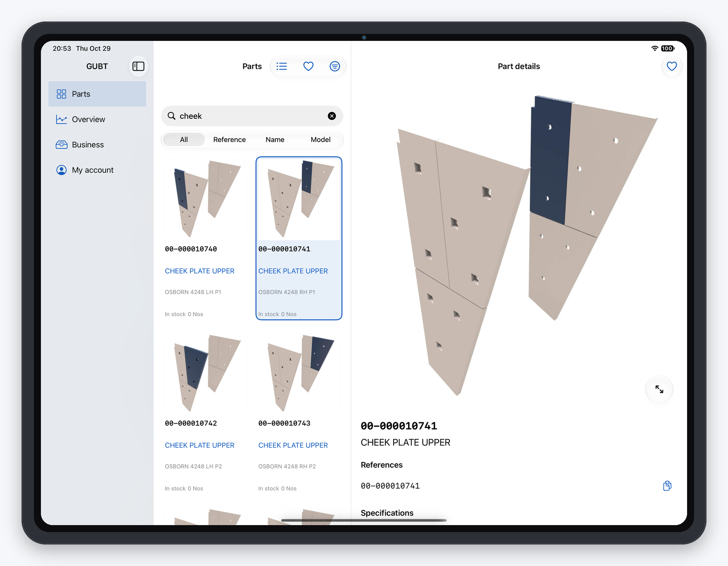Image resolution: width=728 pixels, height=566 pixels.
Task: Toggle the sidebar panel icon
Action: pyautogui.click(x=138, y=66)
